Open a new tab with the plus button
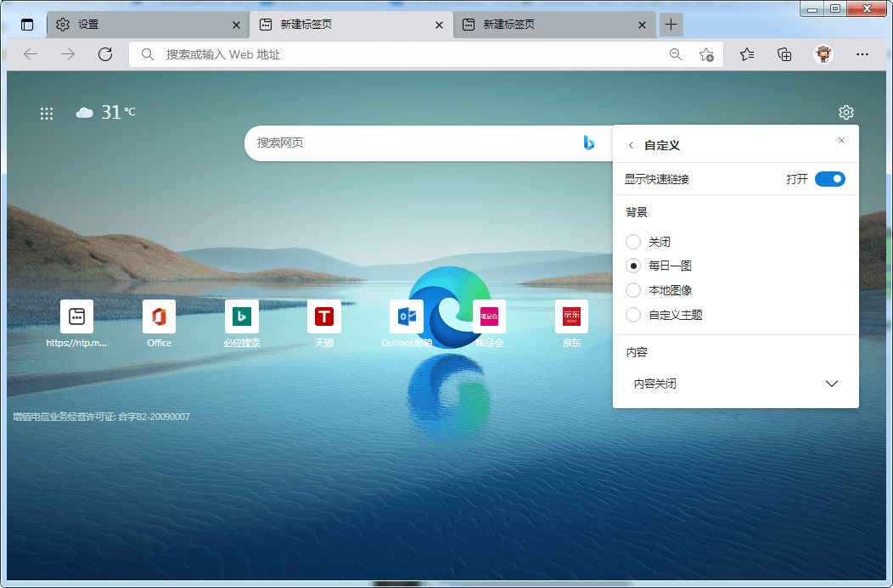893x588 pixels. tap(671, 25)
